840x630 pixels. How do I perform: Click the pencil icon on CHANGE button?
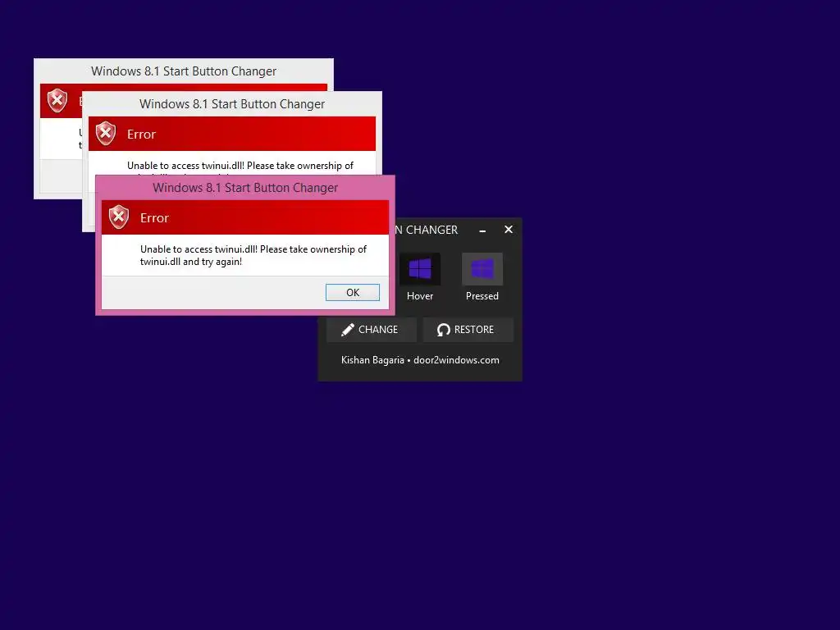[x=348, y=330]
